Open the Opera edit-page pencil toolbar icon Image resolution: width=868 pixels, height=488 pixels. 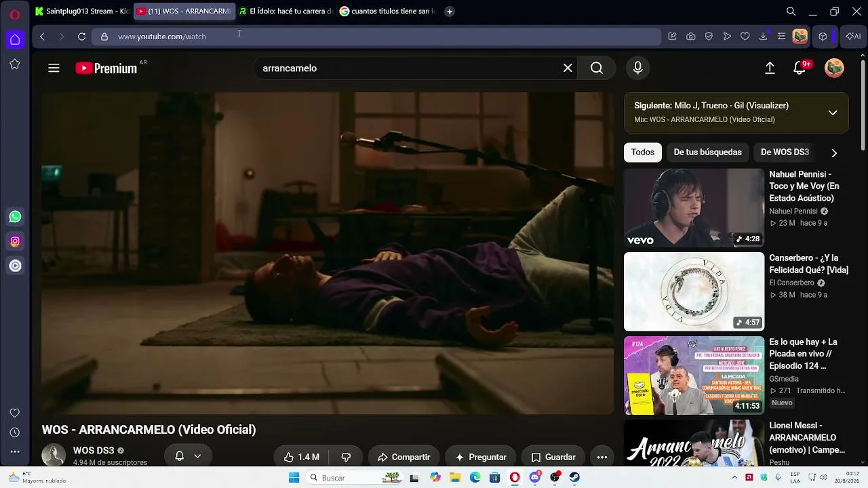pos(672,37)
